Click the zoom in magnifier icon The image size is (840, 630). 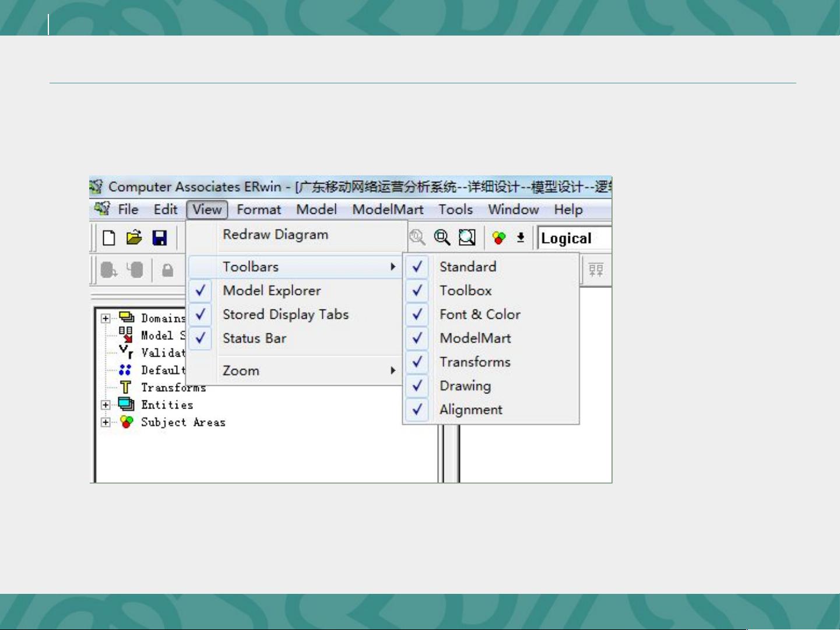pos(442,237)
